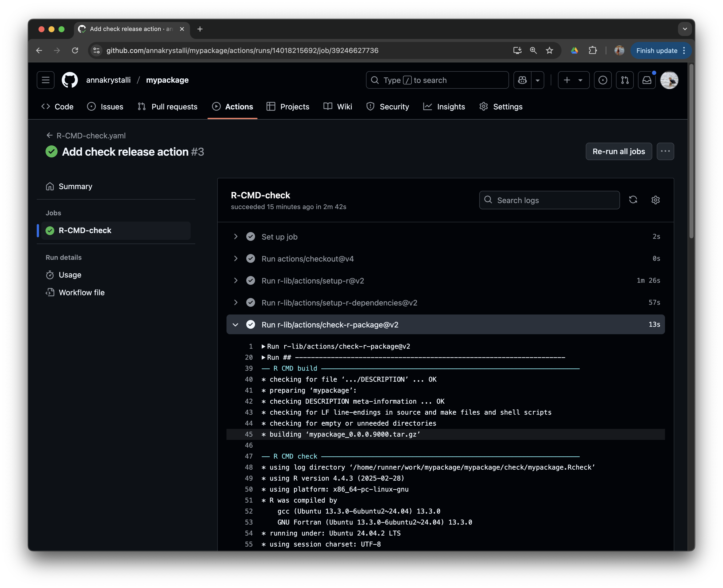Screen dimensions: 723x588
Task: Open the Chrome profile avatar
Action: [x=619, y=50]
